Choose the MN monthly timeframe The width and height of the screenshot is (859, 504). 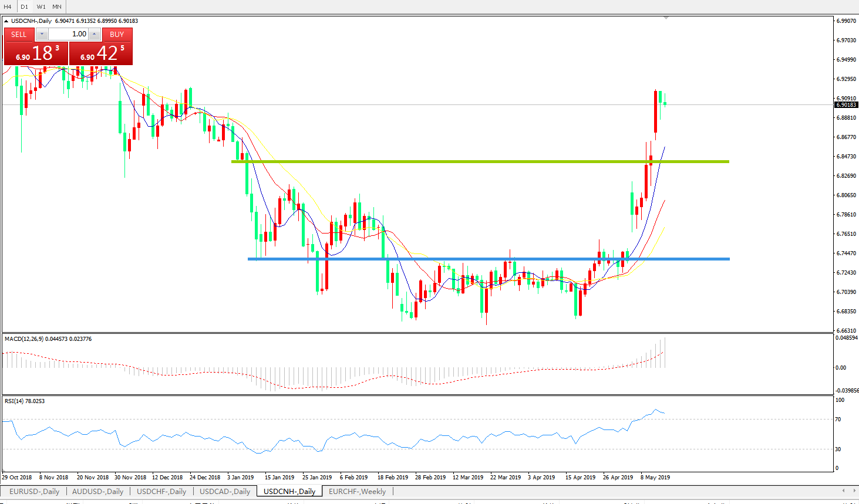coord(57,6)
